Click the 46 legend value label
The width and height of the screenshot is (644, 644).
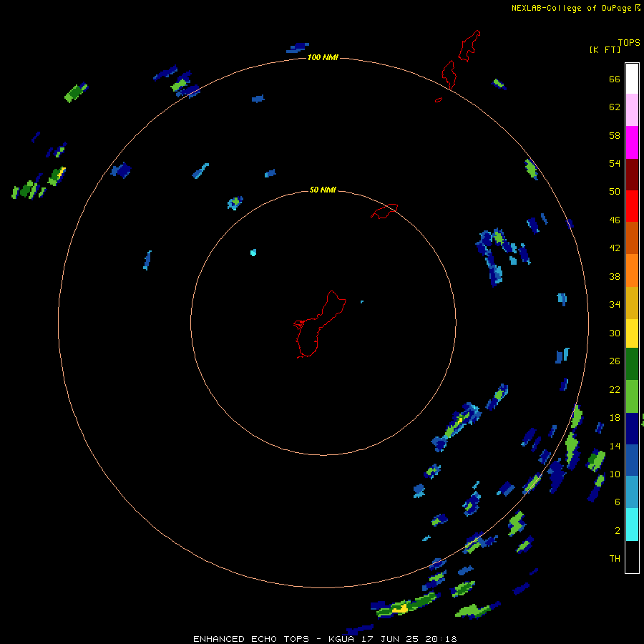coord(615,220)
